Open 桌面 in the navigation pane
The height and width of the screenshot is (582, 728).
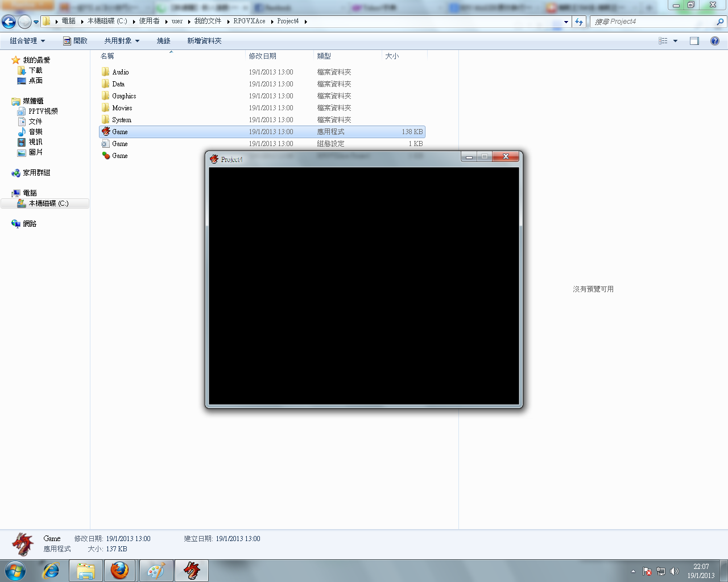point(36,81)
